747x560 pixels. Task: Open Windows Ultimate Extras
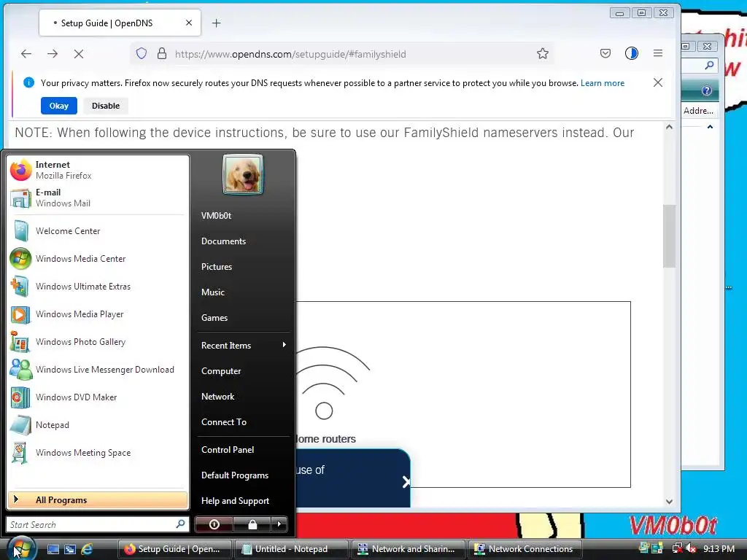point(98,286)
